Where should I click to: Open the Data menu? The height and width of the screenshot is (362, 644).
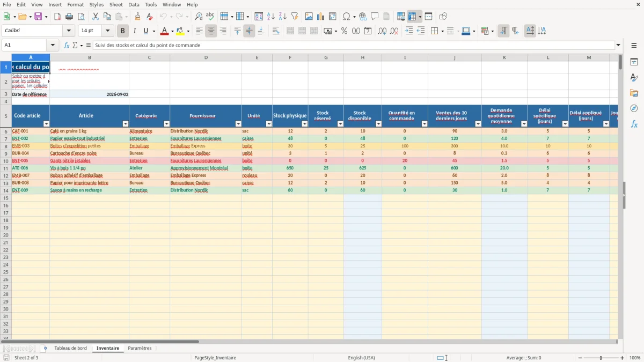click(134, 4)
